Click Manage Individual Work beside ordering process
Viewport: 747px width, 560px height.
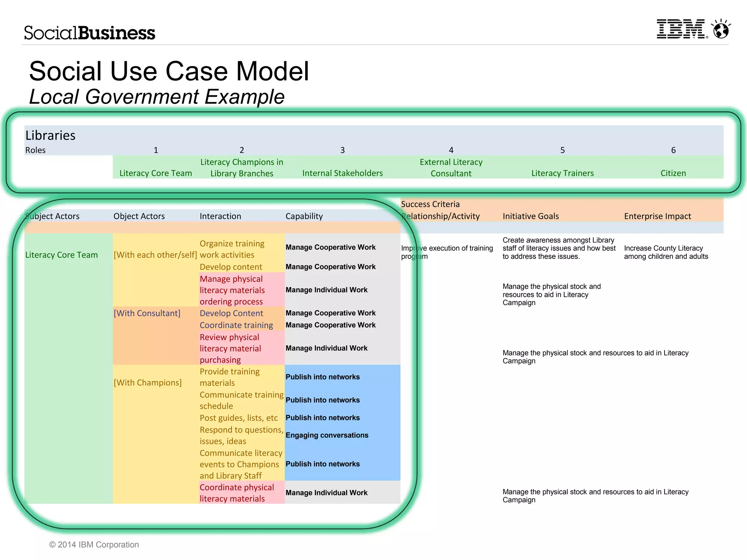click(326, 290)
